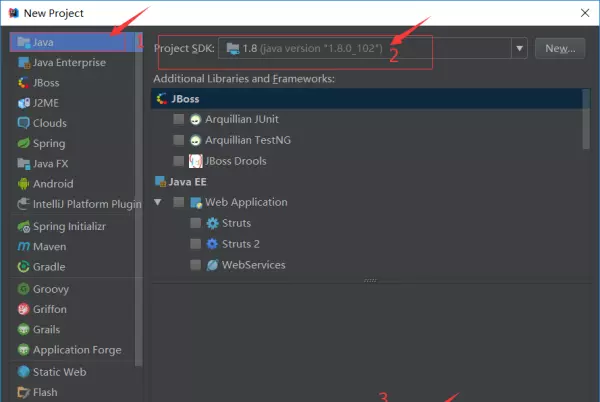
Task: Click the IntelliJ Platform Plugin text label
Action: (87, 204)
